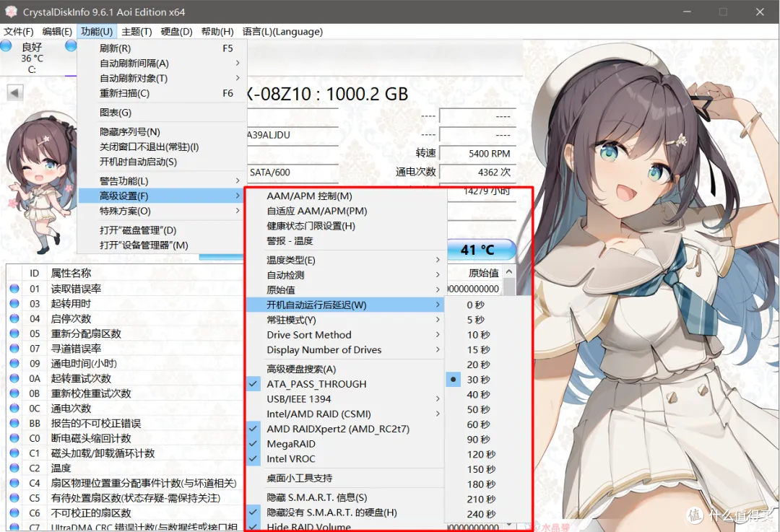Click the 5400 RPM rotation rate field
Image resolution: width=780 pixels, height=532 pixels.
click(477, 154)
